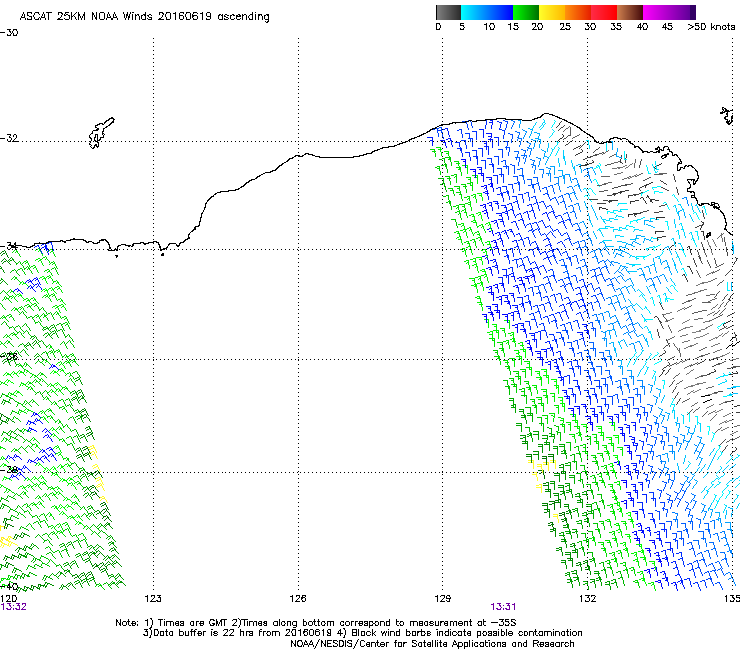
Task: Click the '123' longitude label
Action: click(153, 599)
